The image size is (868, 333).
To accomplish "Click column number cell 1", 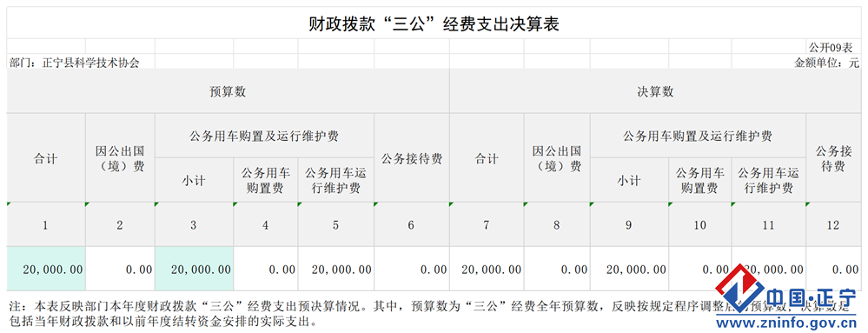I will click(x=46, y=225).
